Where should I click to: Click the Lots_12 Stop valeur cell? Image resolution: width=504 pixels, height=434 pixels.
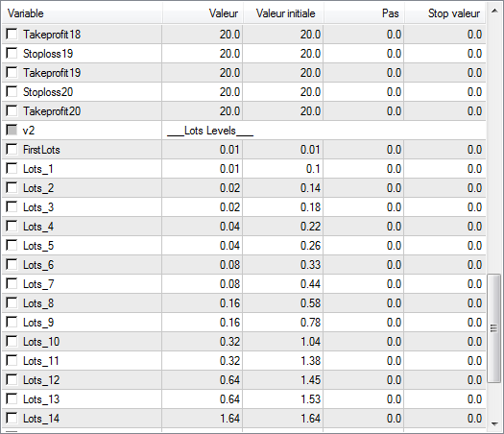444,380
